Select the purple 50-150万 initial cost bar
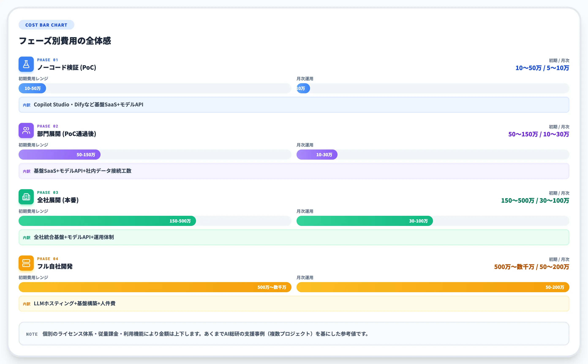Viewport: 588px width, 364px height. (x=60, y=155)
